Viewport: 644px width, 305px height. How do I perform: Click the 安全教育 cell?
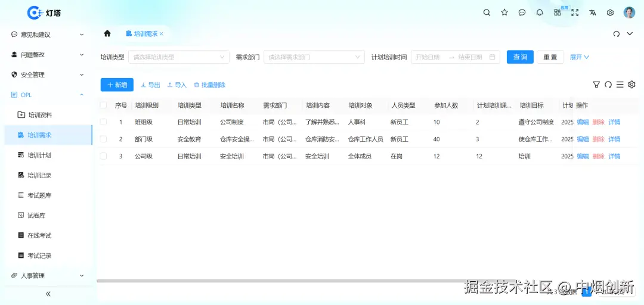pos(190,139)
